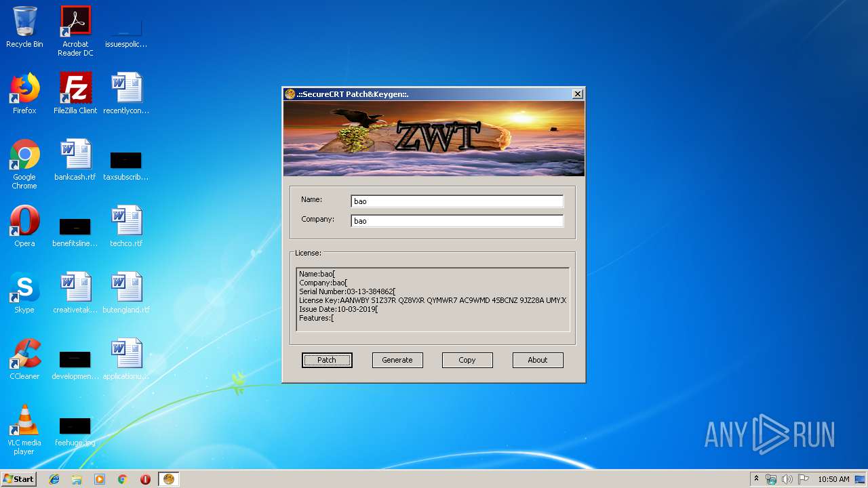
Task: Open Chrome from the taskbar
Action: tap(123, 479)
